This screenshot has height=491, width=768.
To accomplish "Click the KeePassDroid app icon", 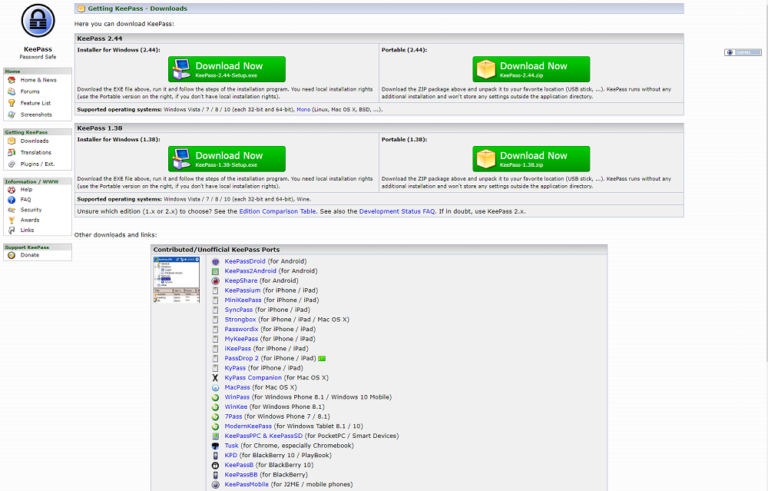I will [215, 262].
